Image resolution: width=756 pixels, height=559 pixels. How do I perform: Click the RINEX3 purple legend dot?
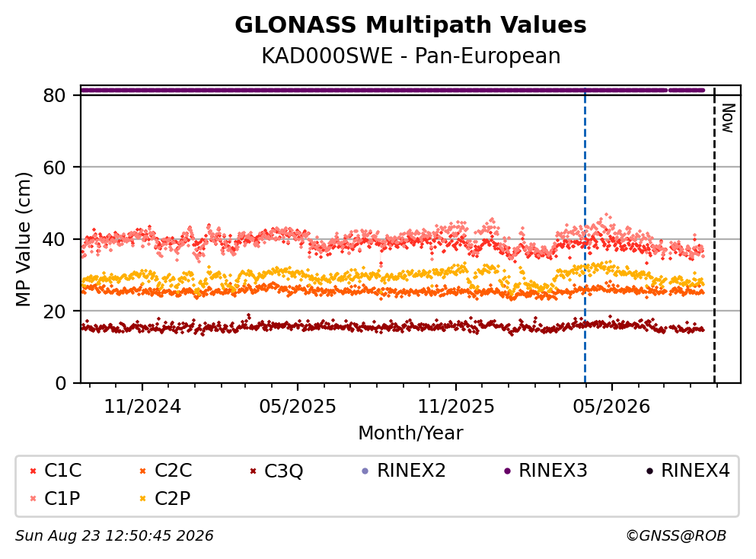[507, 471]
